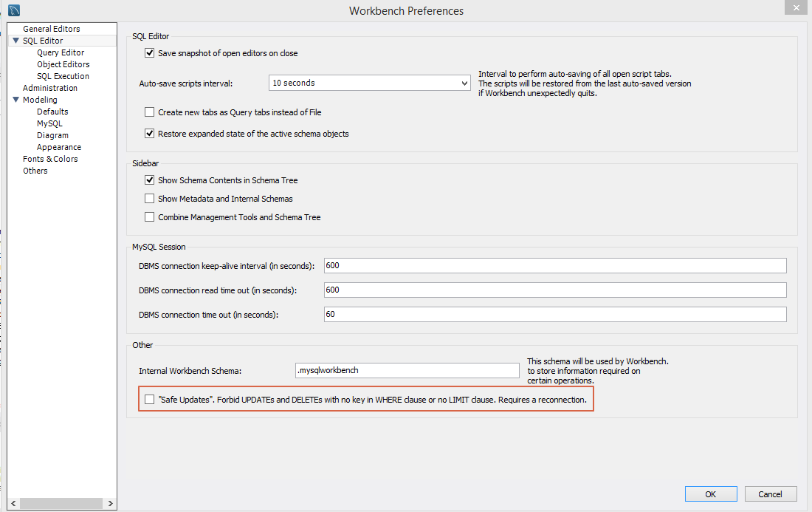The height and width of the screenshot is (512, 812).
Task: Click the DBMS connection keep-alive interval field
Action: coord(555,265)
